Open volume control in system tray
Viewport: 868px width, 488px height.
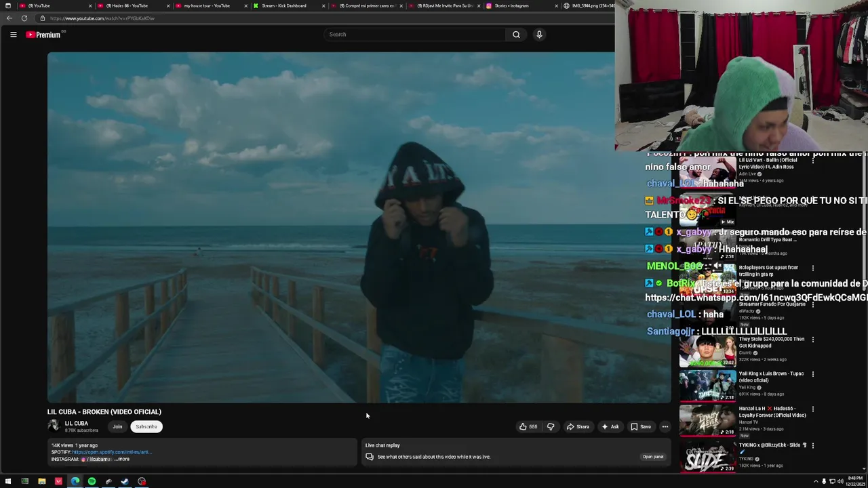point(840,482)
